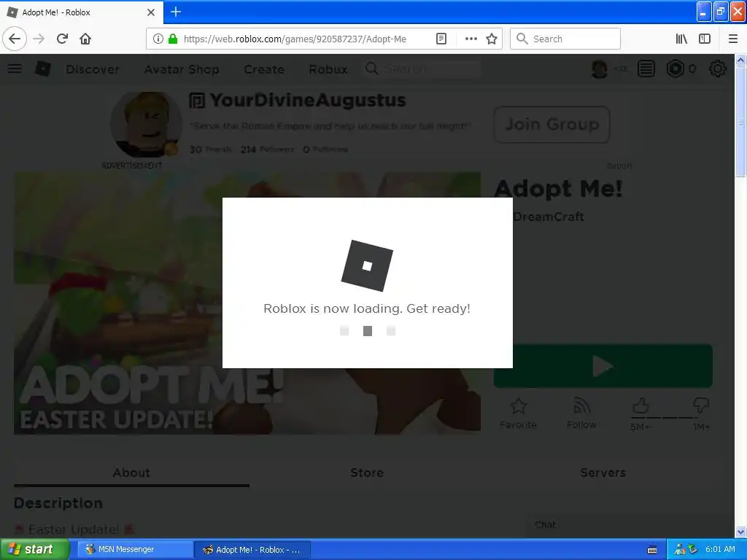Click the taskbar keyboard icon
Screen dimensions: 747x560
click(x=652, y=550)
